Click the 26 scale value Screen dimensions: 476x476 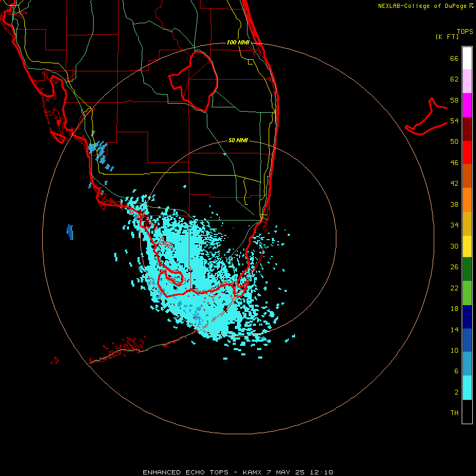(x=454, y=267)
